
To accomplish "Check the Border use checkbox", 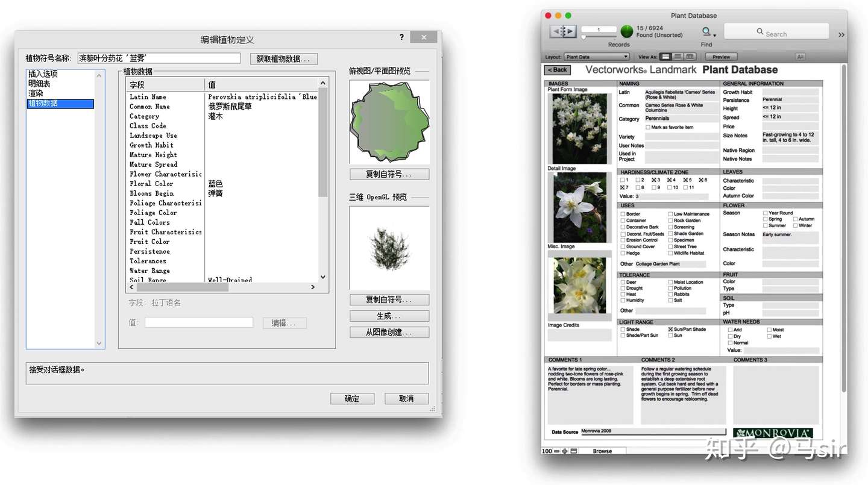I will [x=623, y=214].
